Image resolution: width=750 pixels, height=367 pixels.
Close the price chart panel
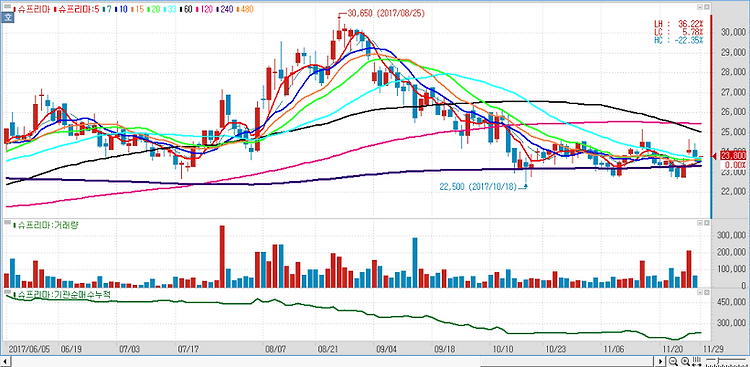(x=706, y=7)
